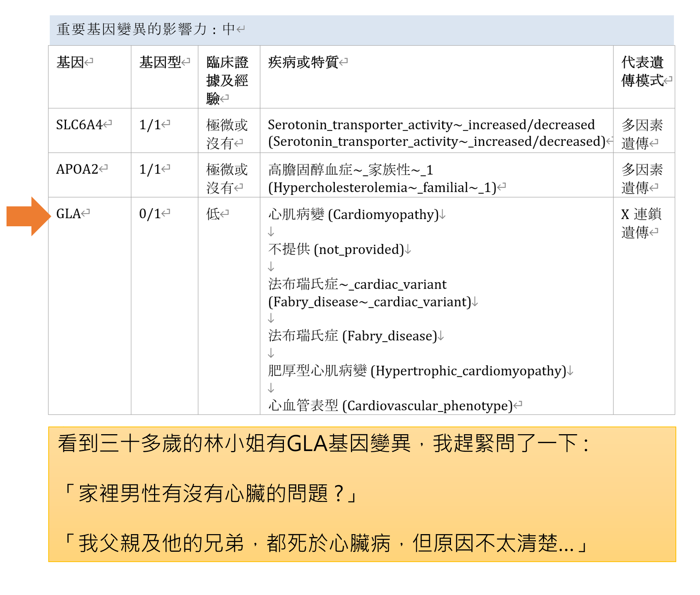Click the reply 我父親及他的兄弟，都死於心臟病
The height and width of the screenshot is (595, 700).
tap(234, 543)
